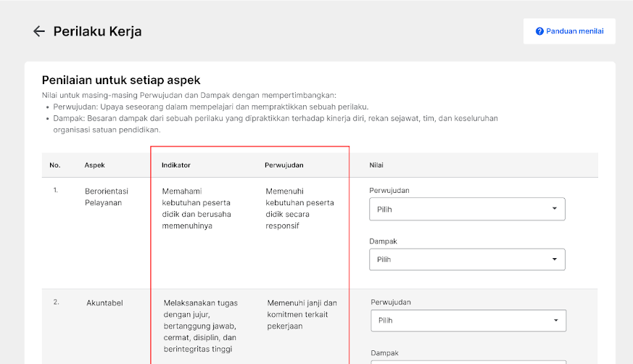Click the question mark icon in Panduan menilai
This screenshot has width=633, height=364.
tap(539, 31)
